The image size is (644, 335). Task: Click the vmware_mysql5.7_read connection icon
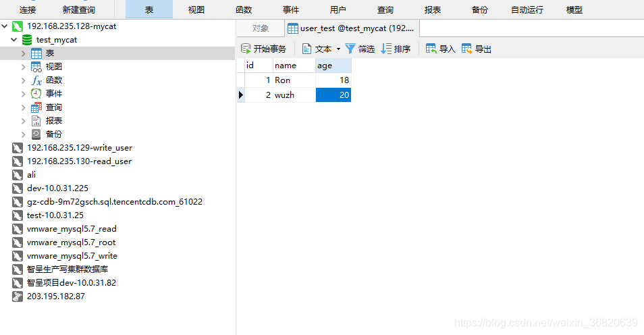[x=18, y=229]
